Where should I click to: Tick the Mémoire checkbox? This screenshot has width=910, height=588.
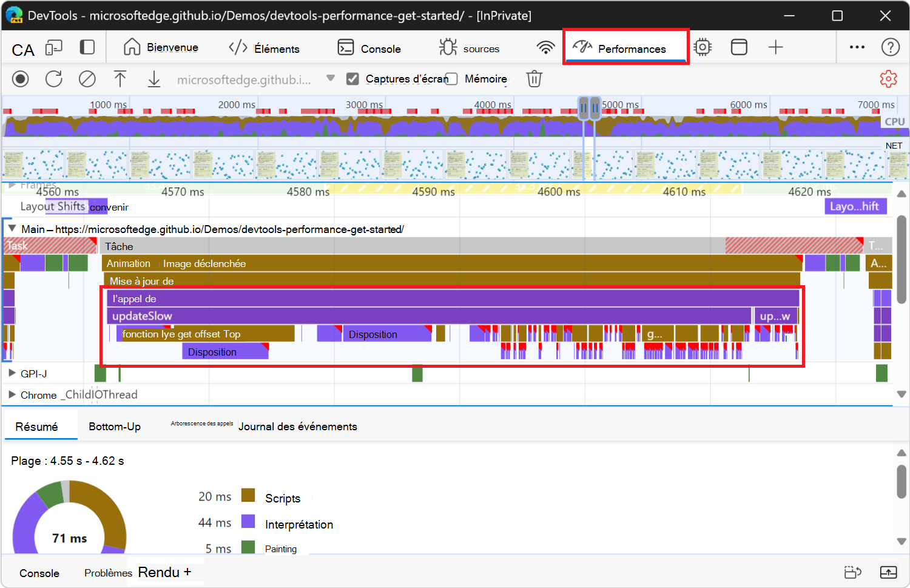point(451,79)
